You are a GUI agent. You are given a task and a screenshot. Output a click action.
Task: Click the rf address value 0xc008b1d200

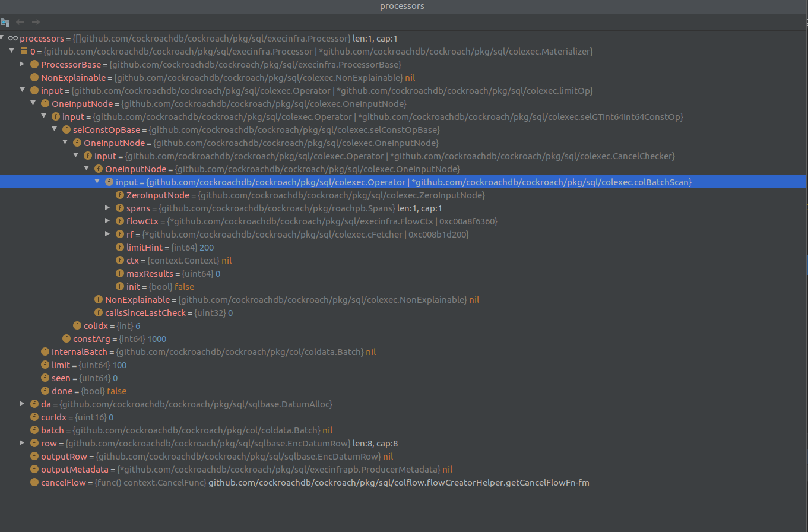tap(438, 234)
